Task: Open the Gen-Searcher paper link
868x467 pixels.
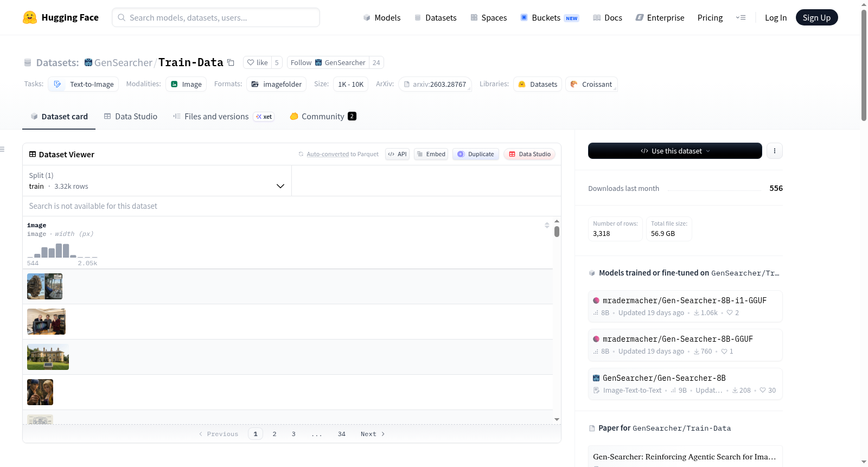Action: (685, 457)
